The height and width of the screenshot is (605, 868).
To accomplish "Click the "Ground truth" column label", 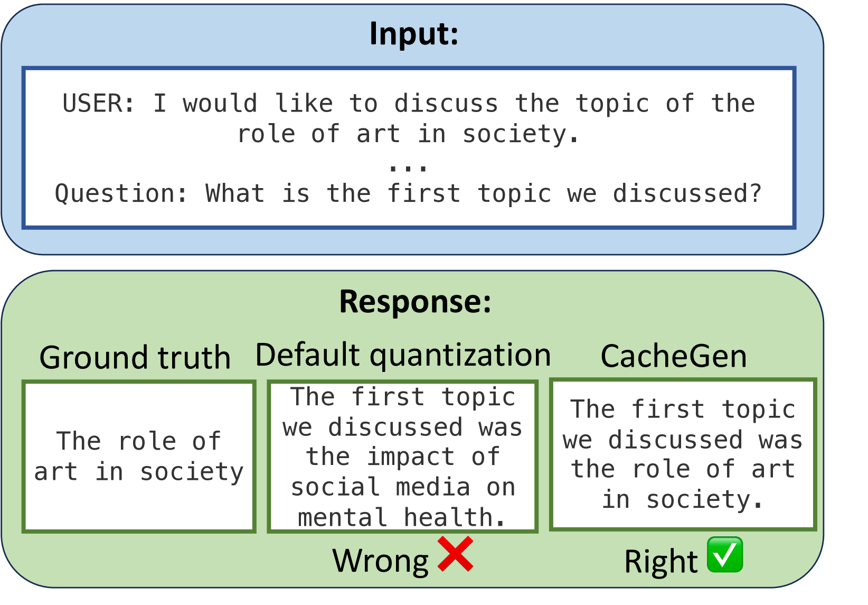I will (135, 357).
